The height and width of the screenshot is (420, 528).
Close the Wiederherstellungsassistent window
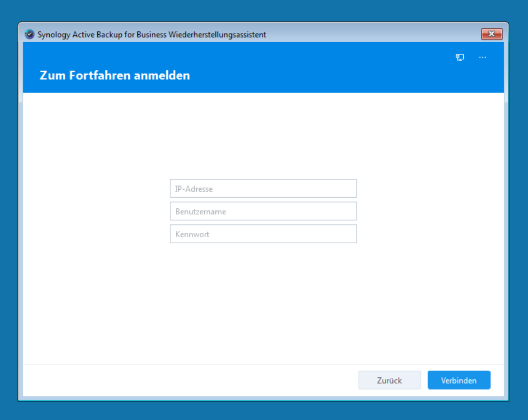pyautogui.click(x=491, y=34)
